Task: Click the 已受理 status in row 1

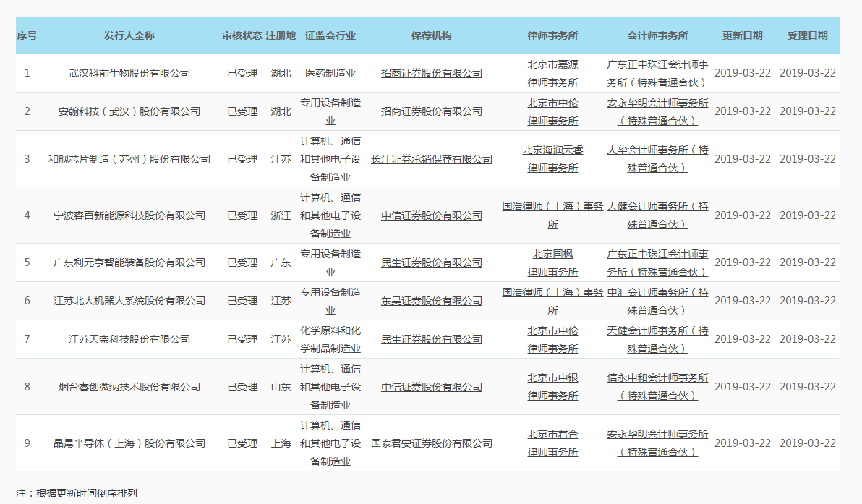Action: click(242, 73)
